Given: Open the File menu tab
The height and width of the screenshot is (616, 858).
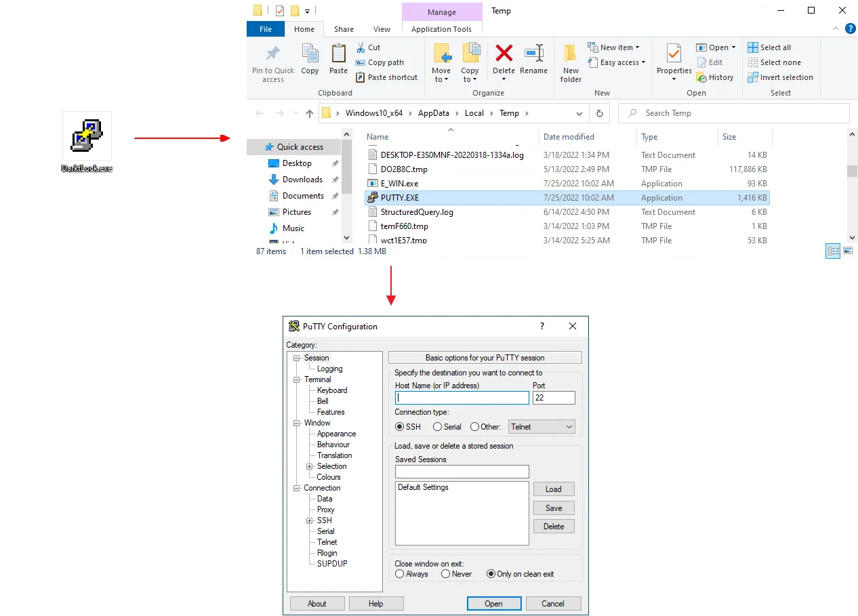Looking at the screenshot, I should click(x=266, y=29).
